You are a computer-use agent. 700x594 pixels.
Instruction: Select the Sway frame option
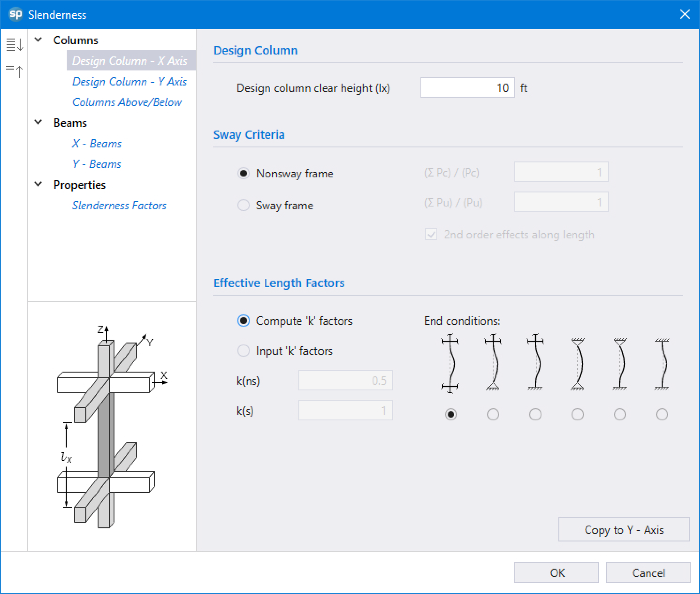tap(243, 205)
